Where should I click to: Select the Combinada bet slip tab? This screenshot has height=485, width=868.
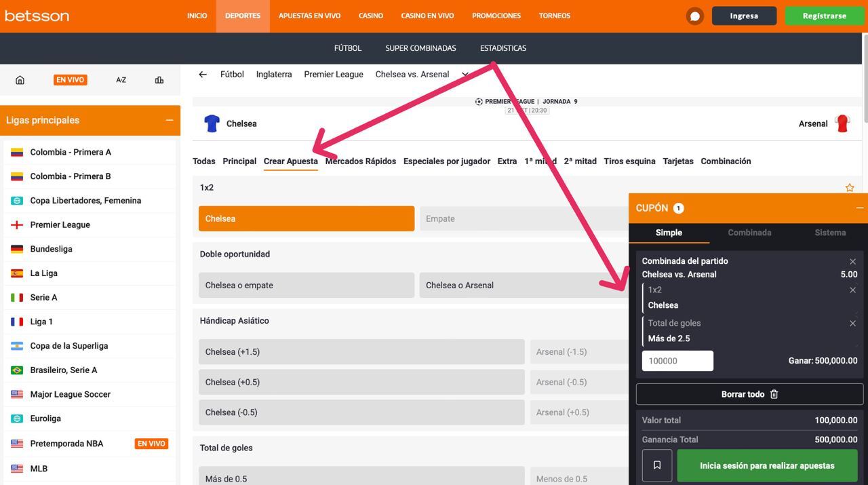[x=749, y=233]
